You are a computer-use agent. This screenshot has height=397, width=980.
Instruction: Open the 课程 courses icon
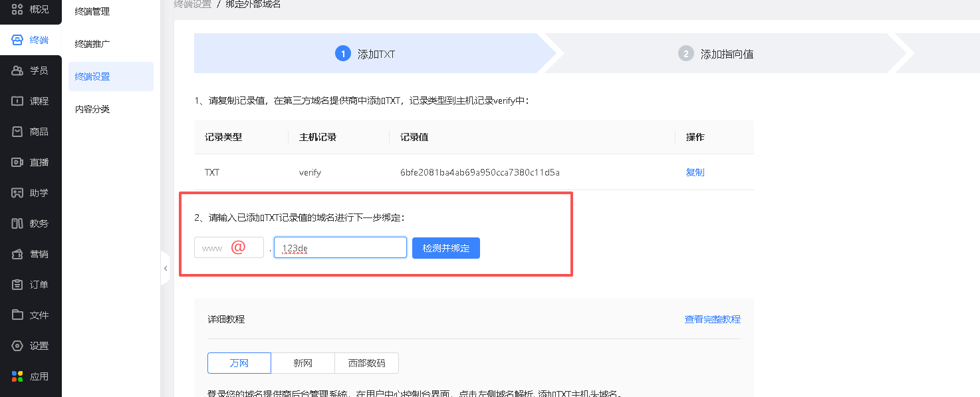(x=18, y=101)
